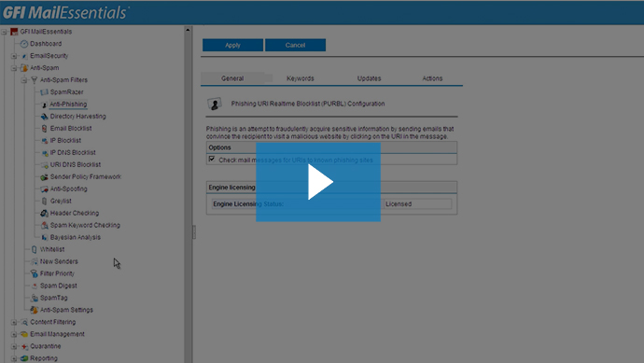644x363 pixels.
Task: Play the video overlay
Action: click(x=318, y=182)
